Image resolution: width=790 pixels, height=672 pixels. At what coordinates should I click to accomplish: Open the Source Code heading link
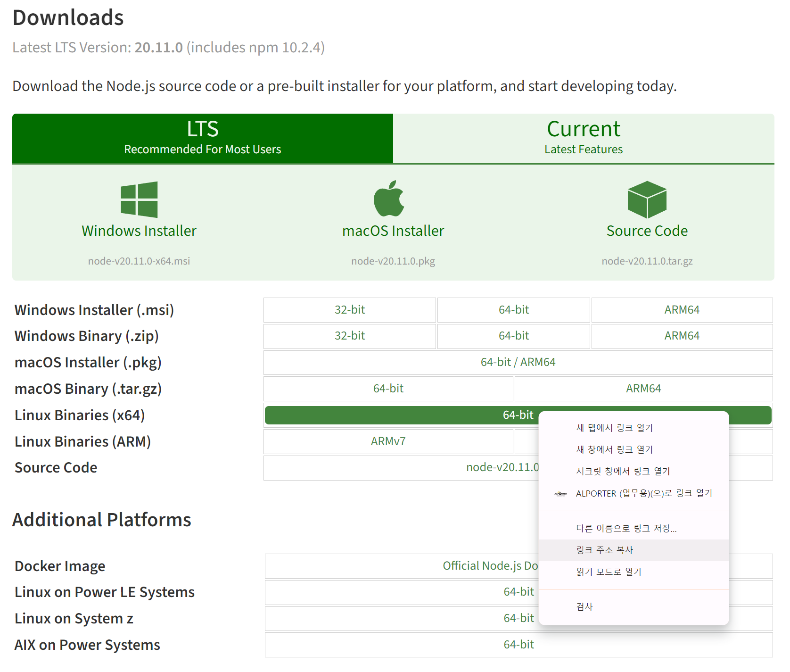coord(647,231)
